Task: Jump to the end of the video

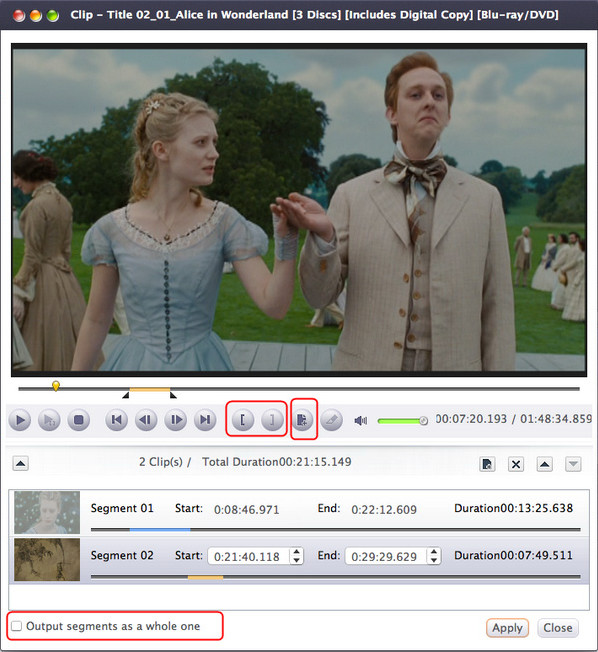Action: point(205,420)
